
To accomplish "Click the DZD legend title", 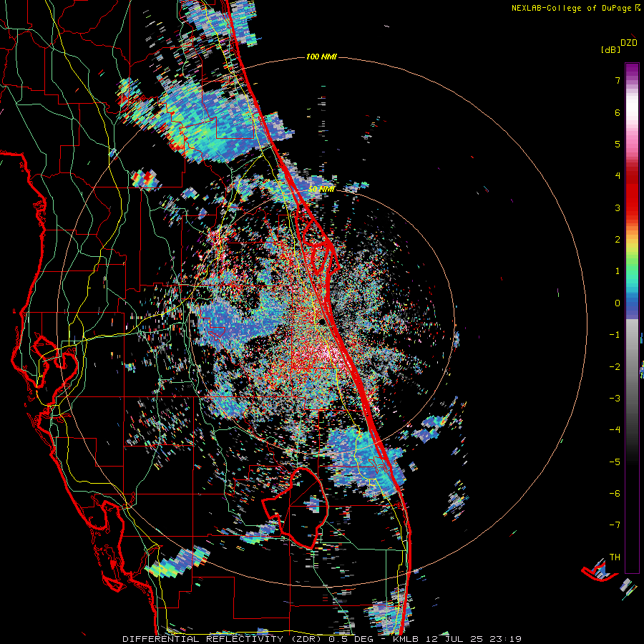I will coord(629,43).
